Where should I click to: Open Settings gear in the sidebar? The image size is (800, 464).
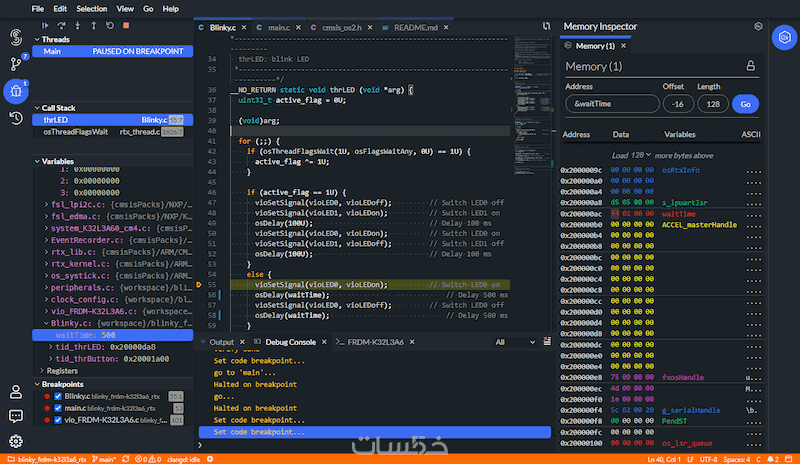click(x=16, y=441)
